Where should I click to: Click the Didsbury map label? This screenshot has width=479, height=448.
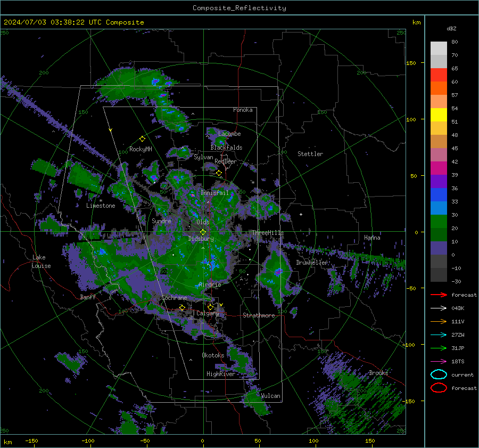pos(201,239)
